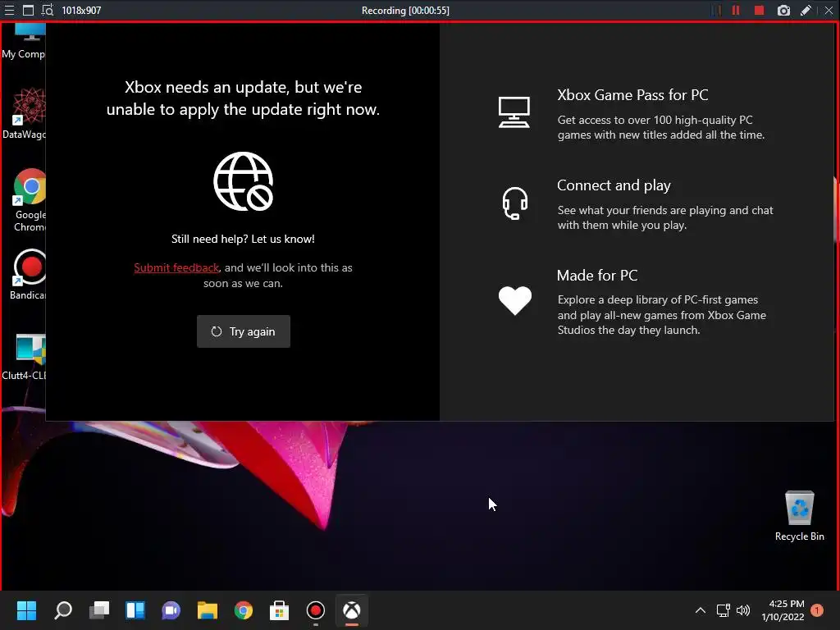Click the Xbox Game Pass for PC heading
The width and height of the screenshot is (840, 630).
pos(632,95)
